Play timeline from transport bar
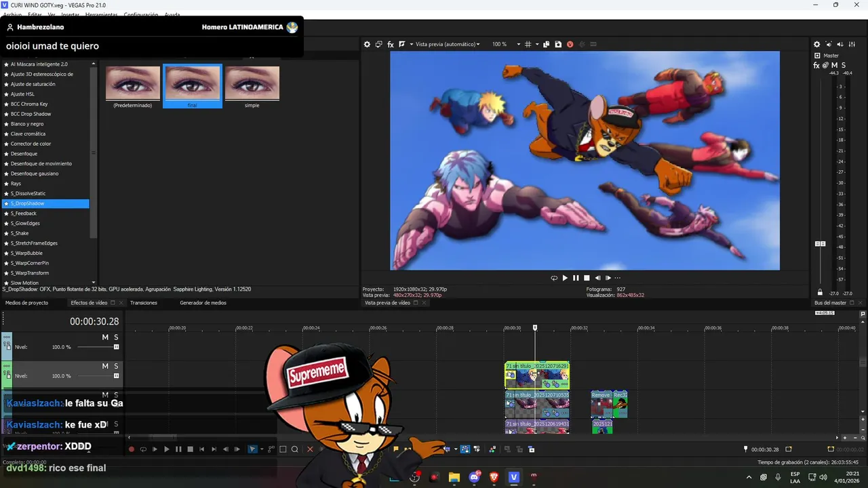The width and height of the screenshot is (868, 488). pyautogui.click(x=167, y=449)
